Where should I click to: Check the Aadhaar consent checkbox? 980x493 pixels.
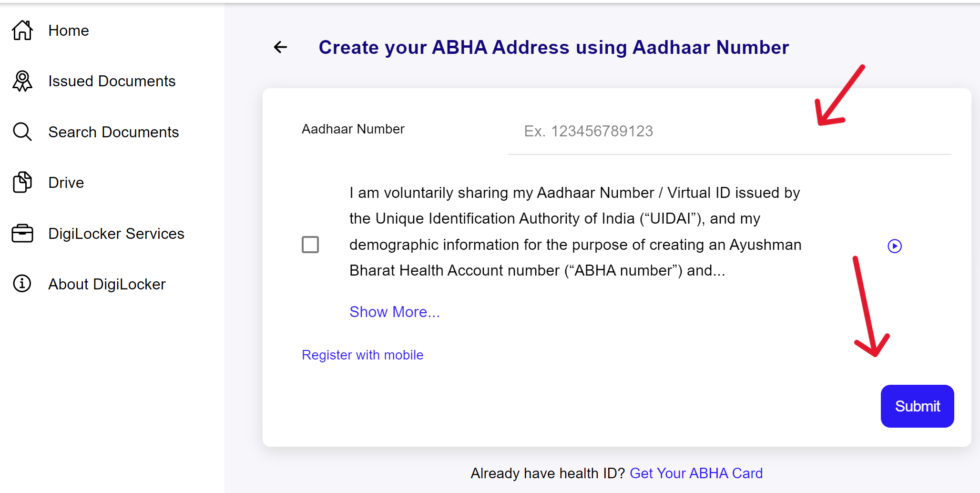(310, 245)
